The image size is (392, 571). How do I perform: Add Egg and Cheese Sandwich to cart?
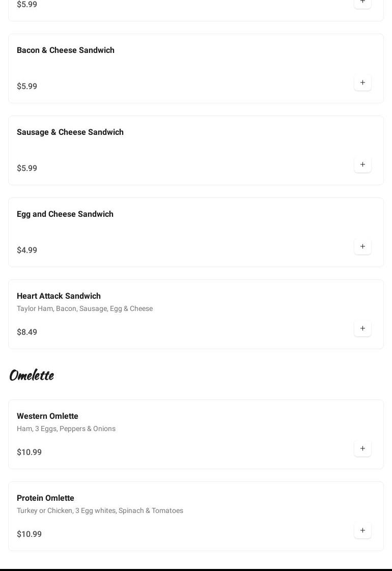362,247
